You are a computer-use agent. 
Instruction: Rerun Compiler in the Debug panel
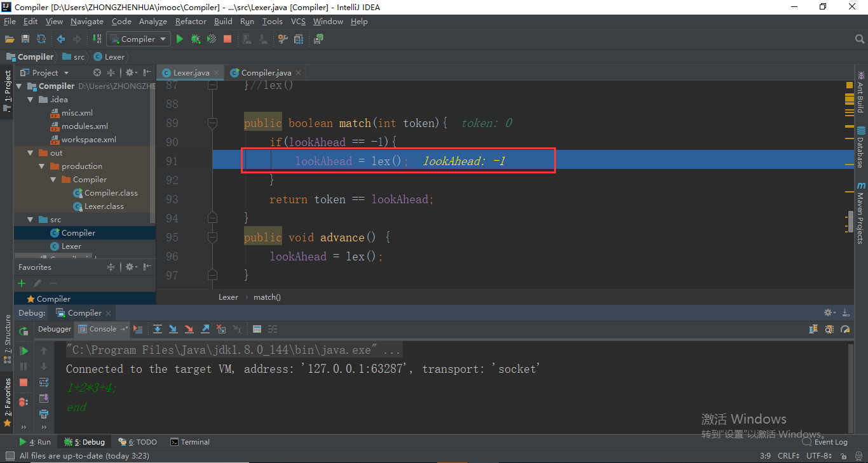click(24, 331)
